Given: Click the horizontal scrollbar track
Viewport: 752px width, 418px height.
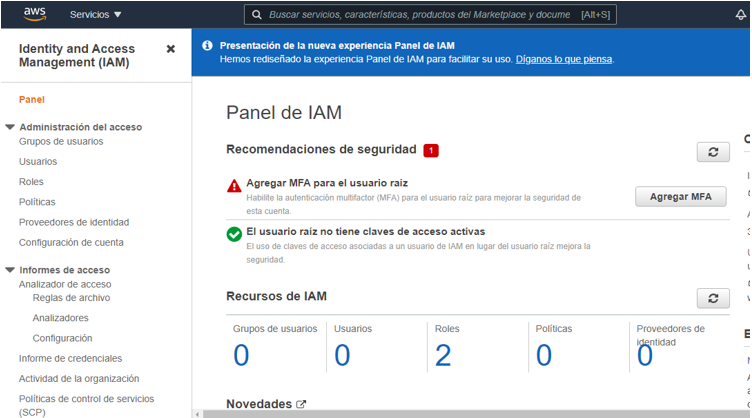Looking at the screenshot, I should (x=476, y=414).
